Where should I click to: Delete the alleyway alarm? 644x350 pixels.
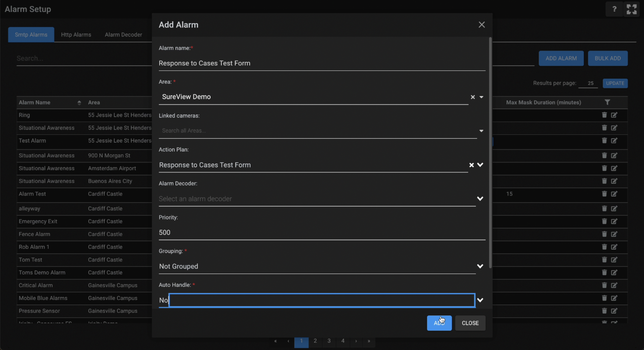click(x=604, y=208)
